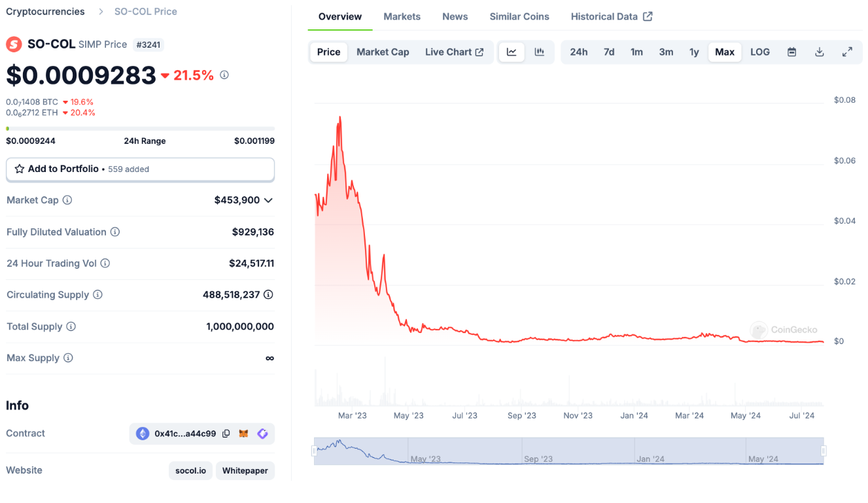868x503 pixels.
Task: Go to the Cryptocurrencies breadcrumb
Action: pyautogui.click(x=45, y=12)
